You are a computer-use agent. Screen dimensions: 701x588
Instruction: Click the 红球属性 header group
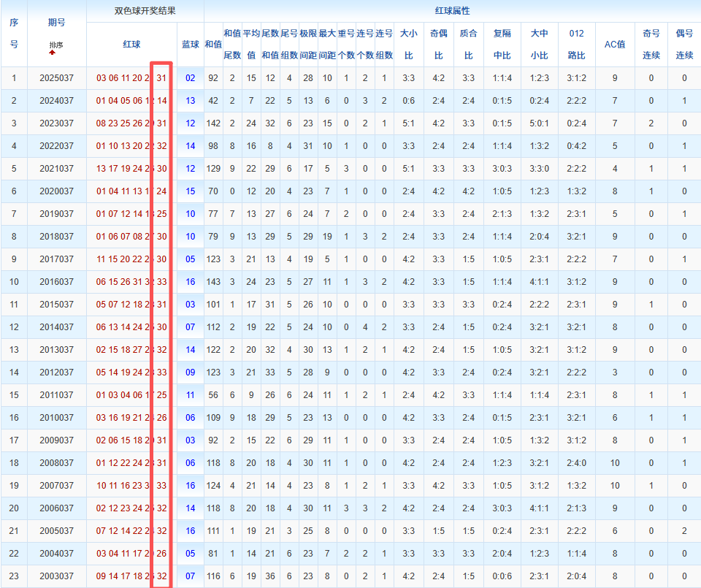click(x=452, y=11)
